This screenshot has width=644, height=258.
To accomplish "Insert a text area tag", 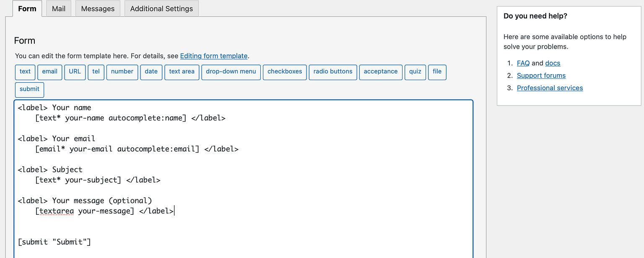I will 182,72.
